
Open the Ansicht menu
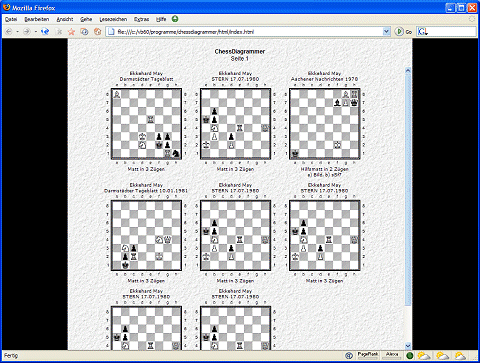coord(65,19)
